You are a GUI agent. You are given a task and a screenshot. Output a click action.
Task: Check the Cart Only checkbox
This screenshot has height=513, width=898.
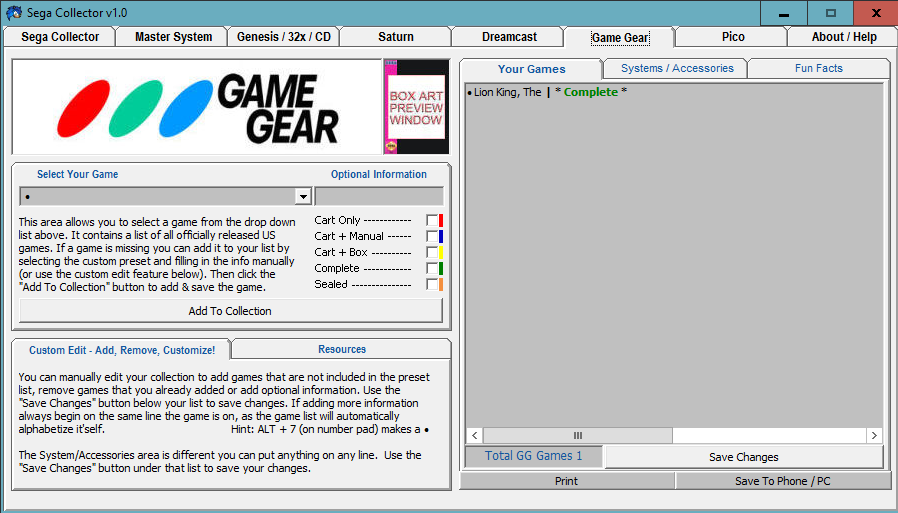(x=432, y=220)
